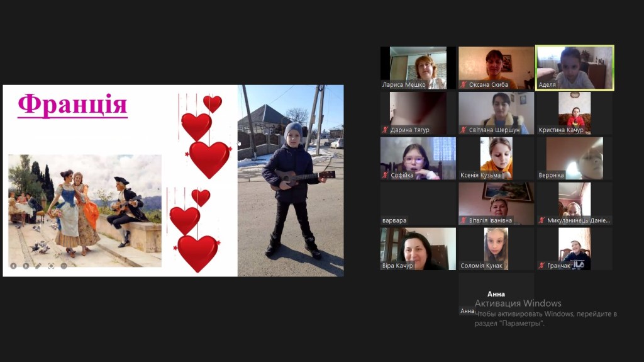
Task: Select Ксенія Кузьма video tile
Action: click(x=496, y=158)
